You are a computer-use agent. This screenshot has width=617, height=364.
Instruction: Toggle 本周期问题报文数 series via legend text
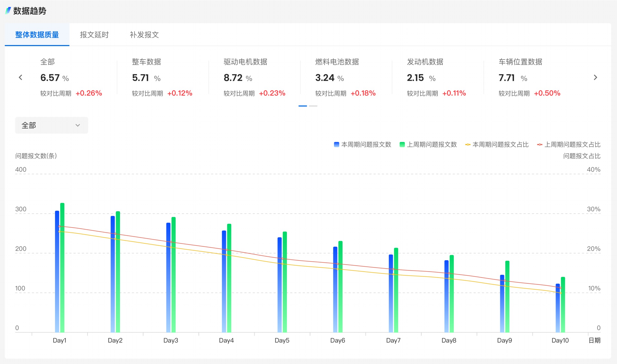pos(366,145)
